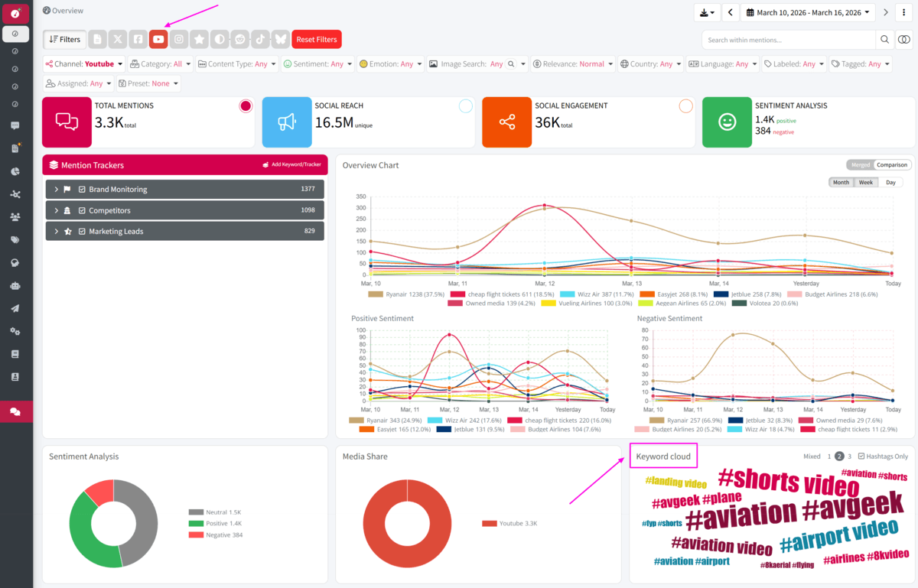Switch overview chart to Comparison
The width and height of the screenshot is (918, 588).
[x=892, y=164]
